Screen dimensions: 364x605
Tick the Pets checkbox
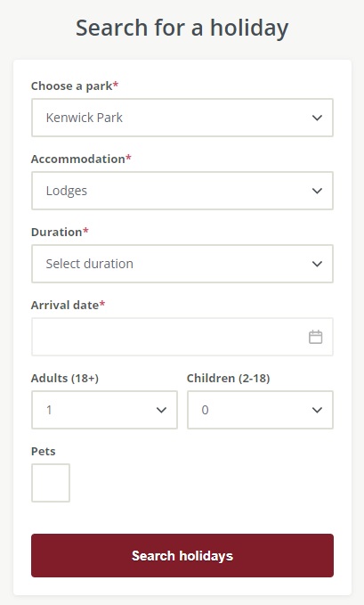51,483
